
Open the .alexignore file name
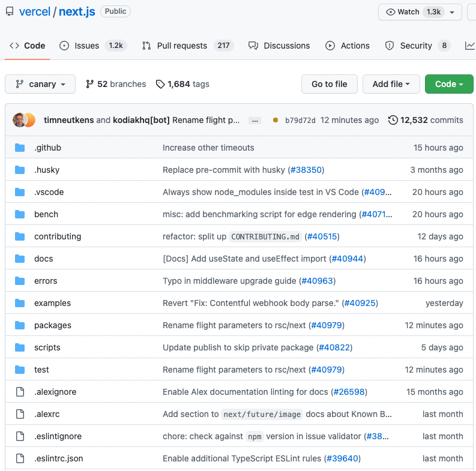point(55,392)
